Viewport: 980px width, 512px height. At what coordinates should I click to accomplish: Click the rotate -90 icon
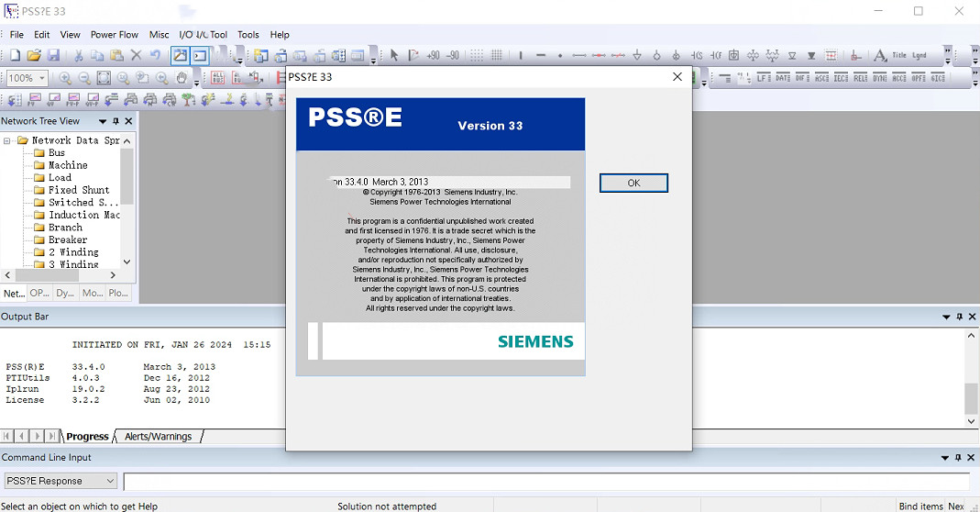453,56
